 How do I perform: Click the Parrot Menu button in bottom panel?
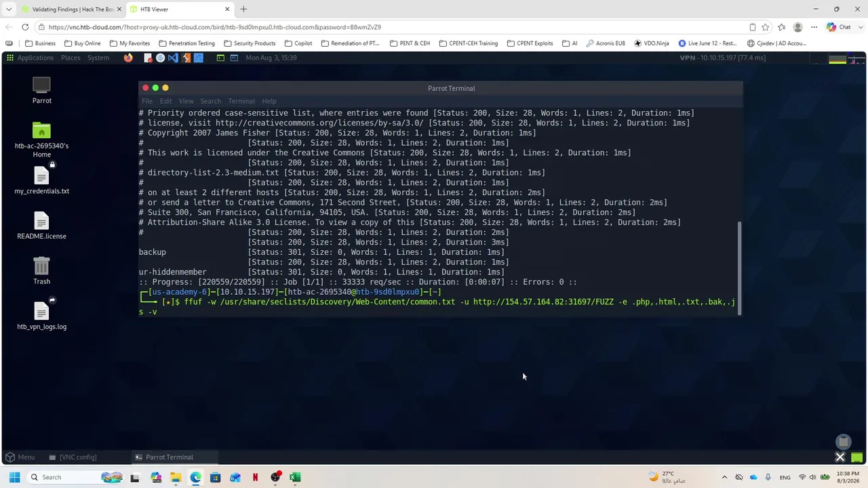(x=20, y=457)
